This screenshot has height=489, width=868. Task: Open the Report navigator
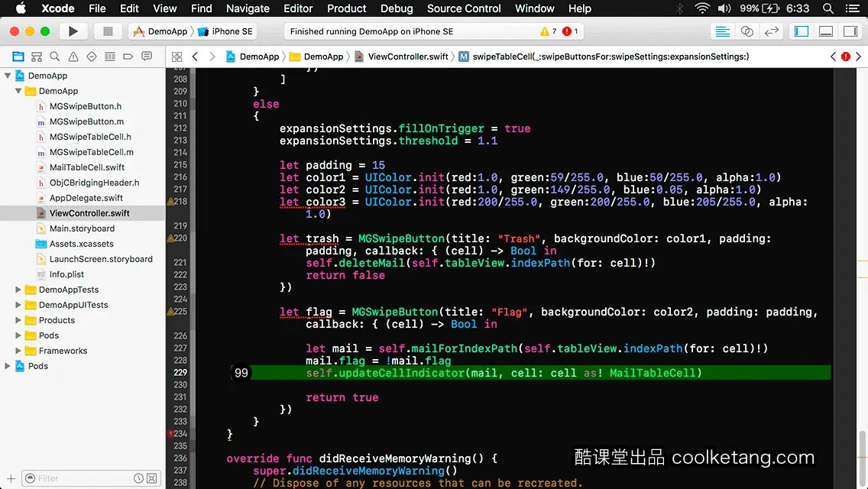(x=147, y=57)
